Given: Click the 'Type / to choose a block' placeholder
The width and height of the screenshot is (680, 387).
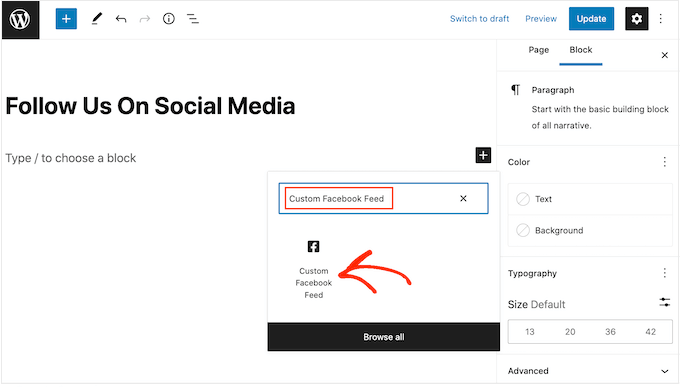Looking at the screenshot, I should [x=71, y=158].
